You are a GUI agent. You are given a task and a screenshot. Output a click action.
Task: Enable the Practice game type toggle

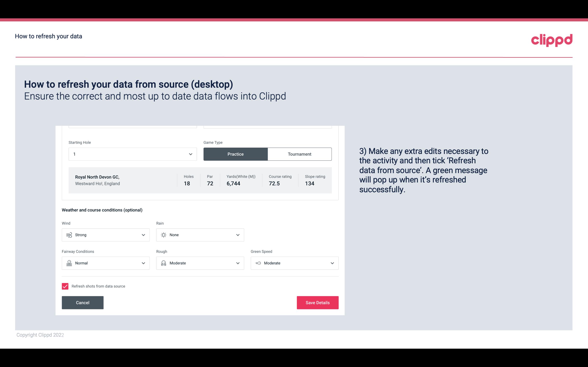point(235,154)
